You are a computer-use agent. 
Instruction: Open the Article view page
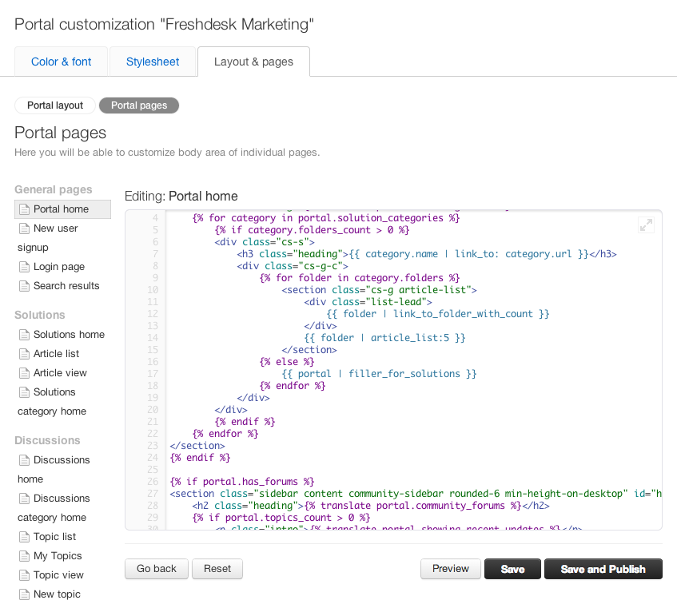60,373
